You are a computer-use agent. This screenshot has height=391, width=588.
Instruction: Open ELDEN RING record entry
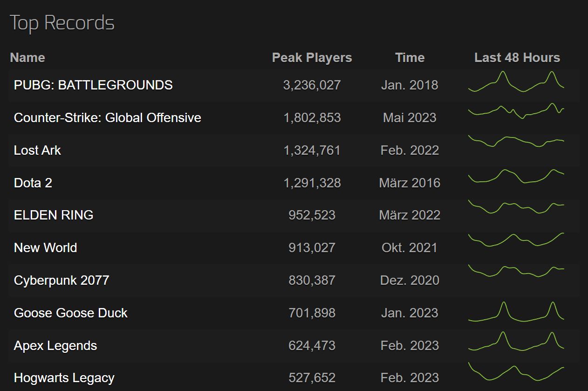coord(54,215)
